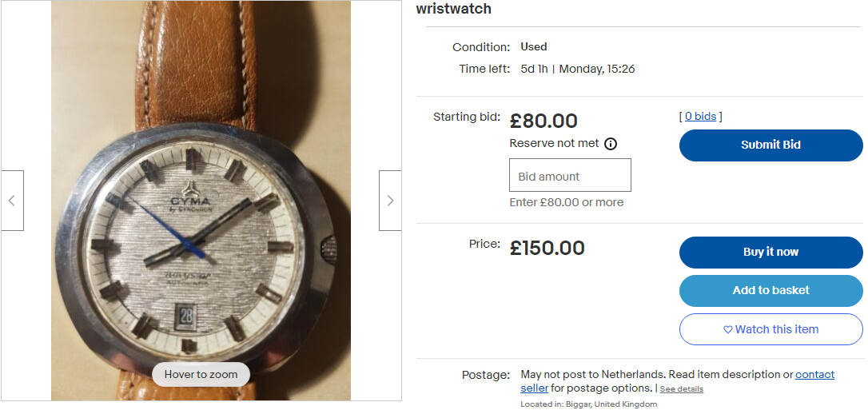Open the 0 bids link
The image size is (868, 414).
(x=700, y=117)
